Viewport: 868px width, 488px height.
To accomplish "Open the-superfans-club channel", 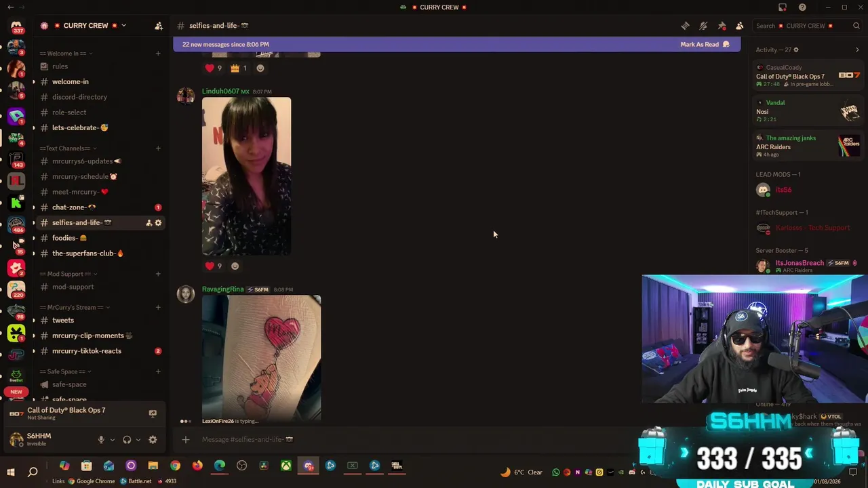I will 101,253.
